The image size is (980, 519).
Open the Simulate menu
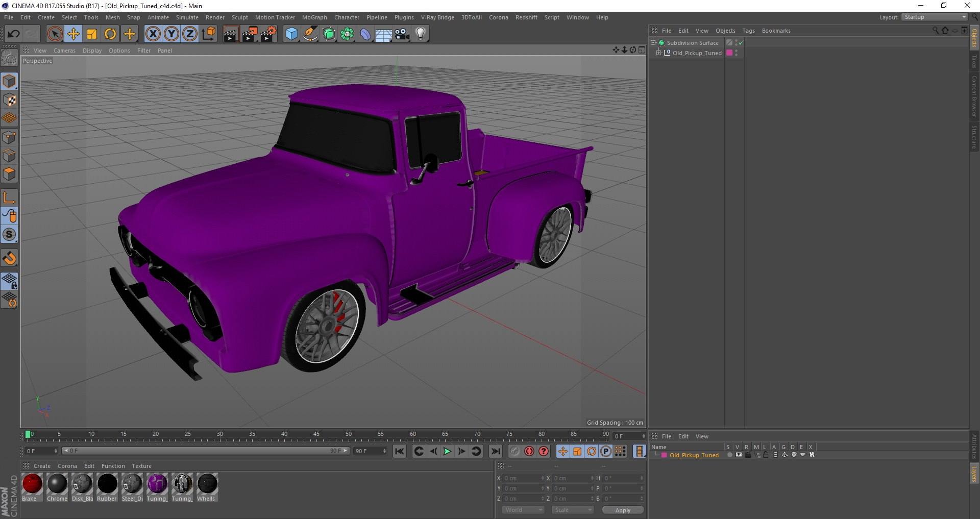click(x=187, y=17)
